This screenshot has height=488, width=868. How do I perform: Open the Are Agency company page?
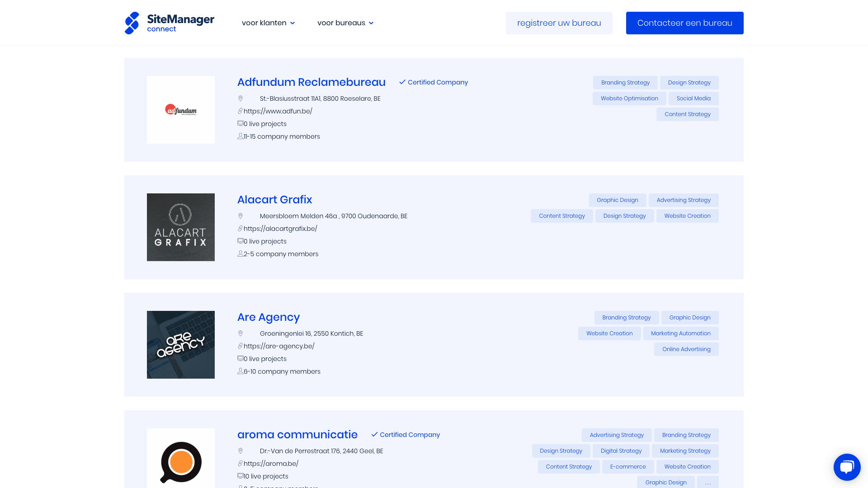point(269,317)
